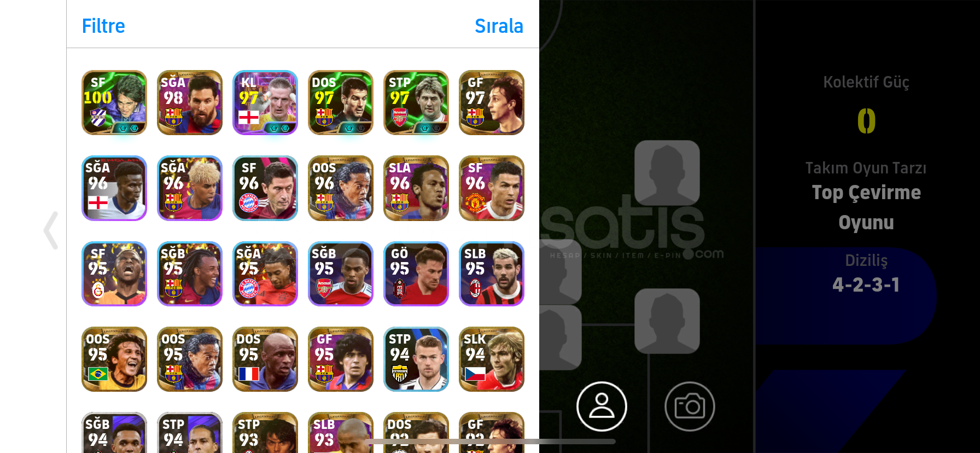This screenshot has height=453, width=980.
Task: Select the STP 94 Juventus player card
Action: (x=416, y=359)
